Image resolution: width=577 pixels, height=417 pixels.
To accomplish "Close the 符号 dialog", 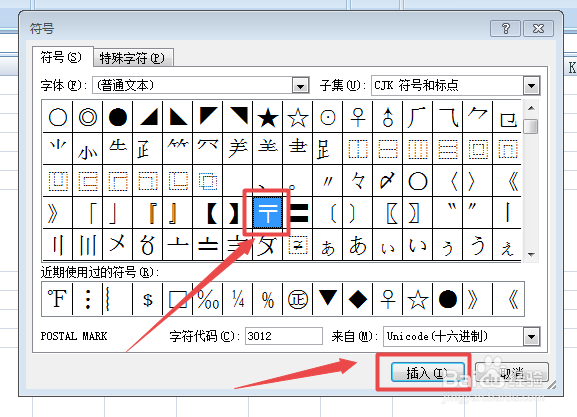I will tap(538, 28).
